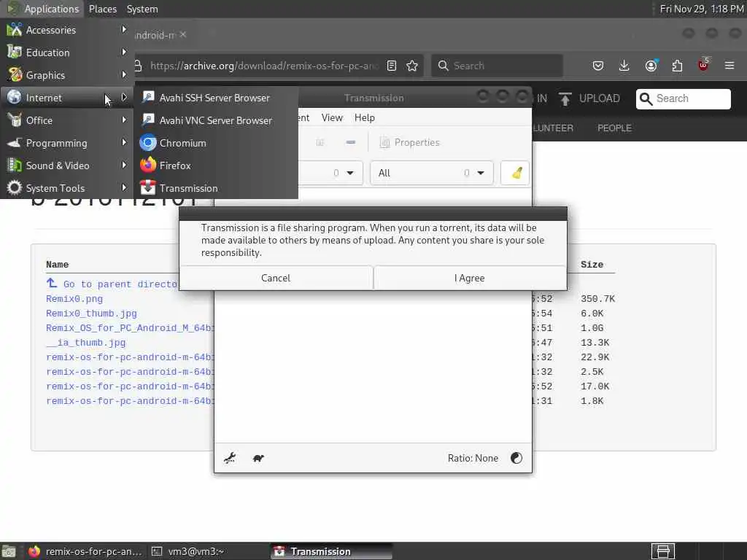
Task: Open Accessories submenu in Applications menu
Action: (66, 30)
